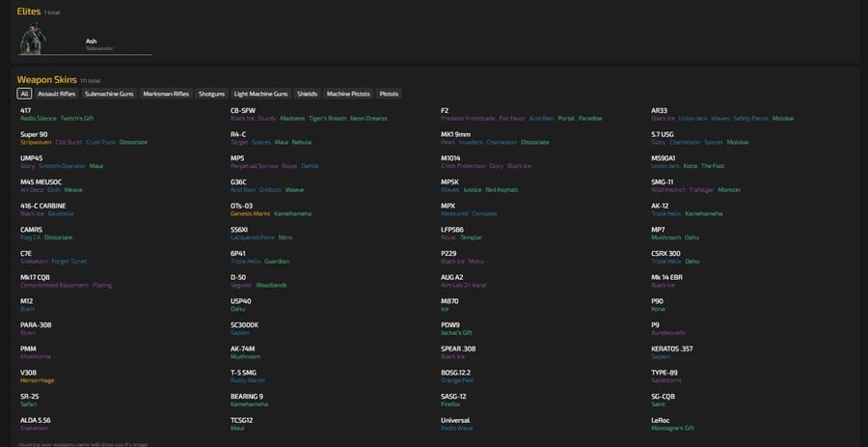The width and height of the screenshot is (868, 447).
Task: Click the Hemorrhage skin under V308
Action: tap(37, 380)
